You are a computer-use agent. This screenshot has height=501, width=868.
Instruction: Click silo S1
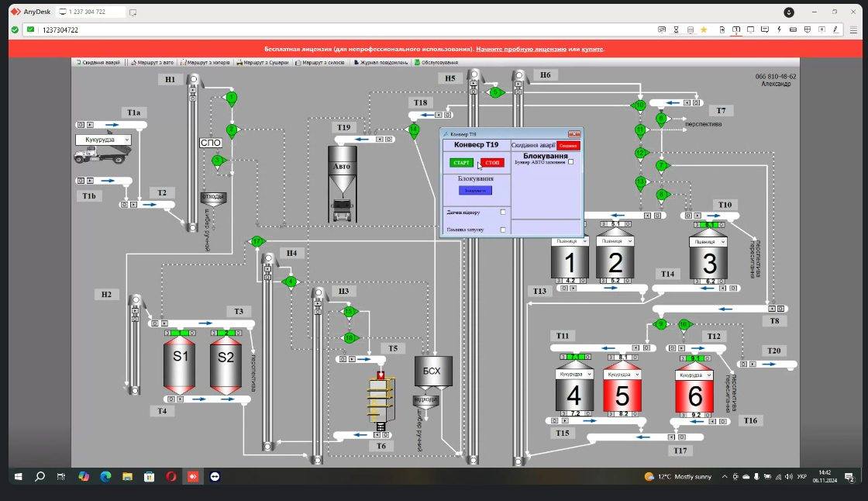[x=179, y=363]
